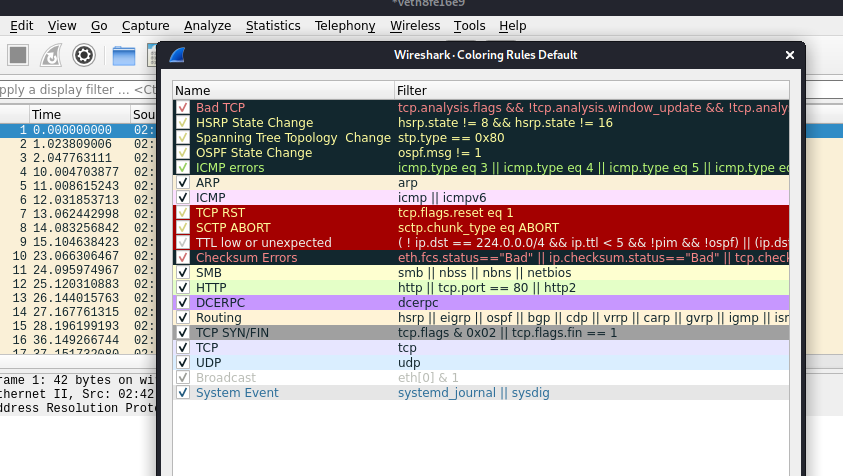Open the Statistics menu

(273, 26)
